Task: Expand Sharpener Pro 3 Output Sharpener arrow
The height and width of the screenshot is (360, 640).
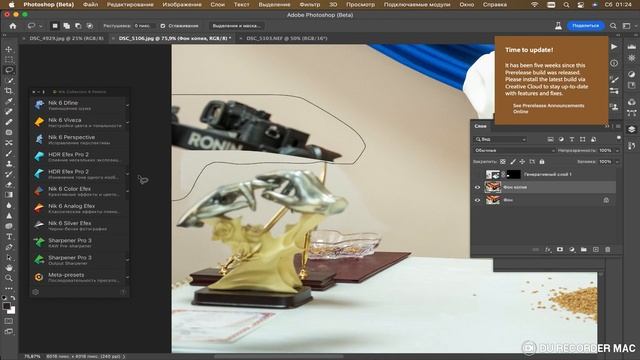Action: tap(127, 260)
